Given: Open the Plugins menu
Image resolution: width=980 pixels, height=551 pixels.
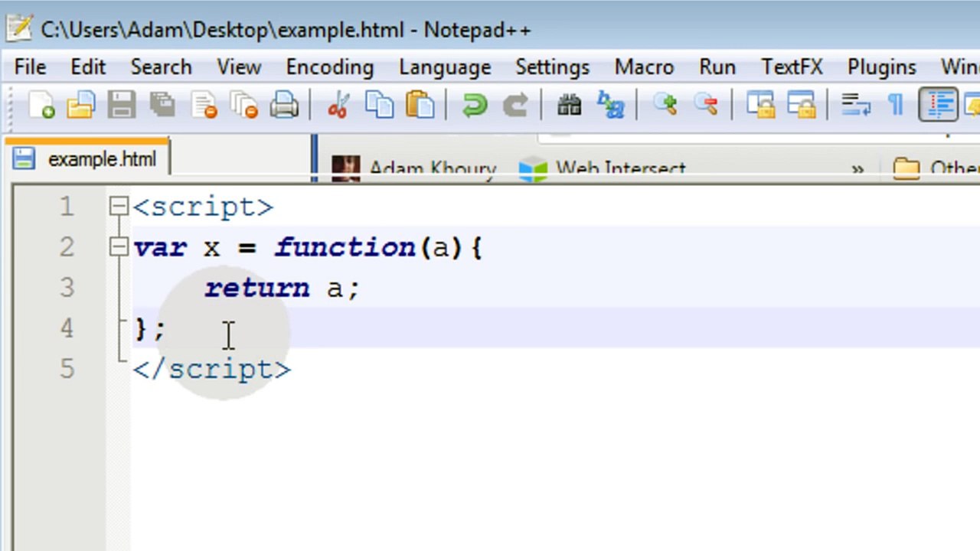Looking at the screenshot, I should (x=881, y=67).
